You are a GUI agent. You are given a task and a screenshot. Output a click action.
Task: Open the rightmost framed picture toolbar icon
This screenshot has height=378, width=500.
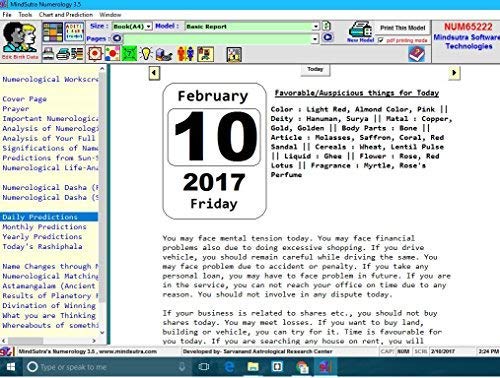234,54
